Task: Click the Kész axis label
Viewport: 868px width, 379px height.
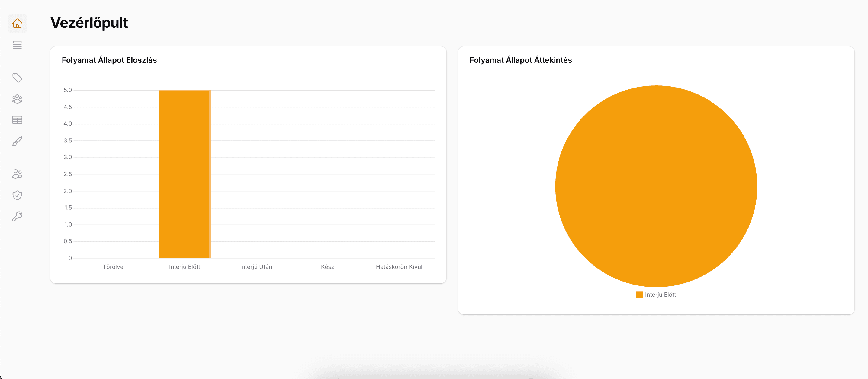Action: pyautogui.click(x=327, y=266)
